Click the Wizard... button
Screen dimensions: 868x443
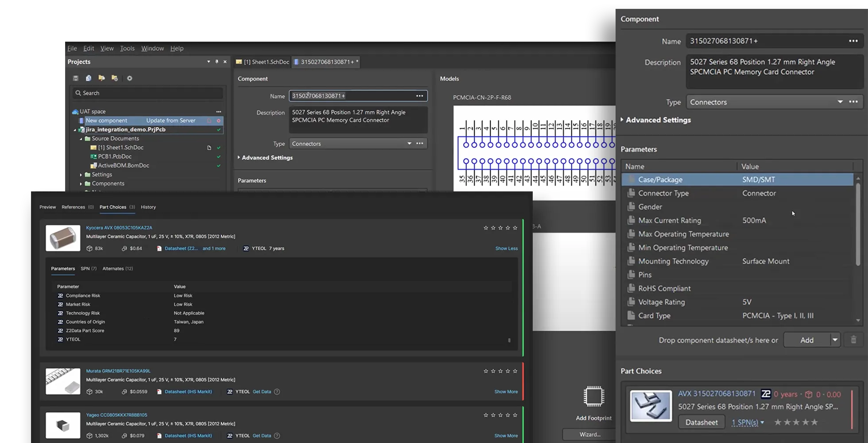pyautogui.click(x=589, y=435)
